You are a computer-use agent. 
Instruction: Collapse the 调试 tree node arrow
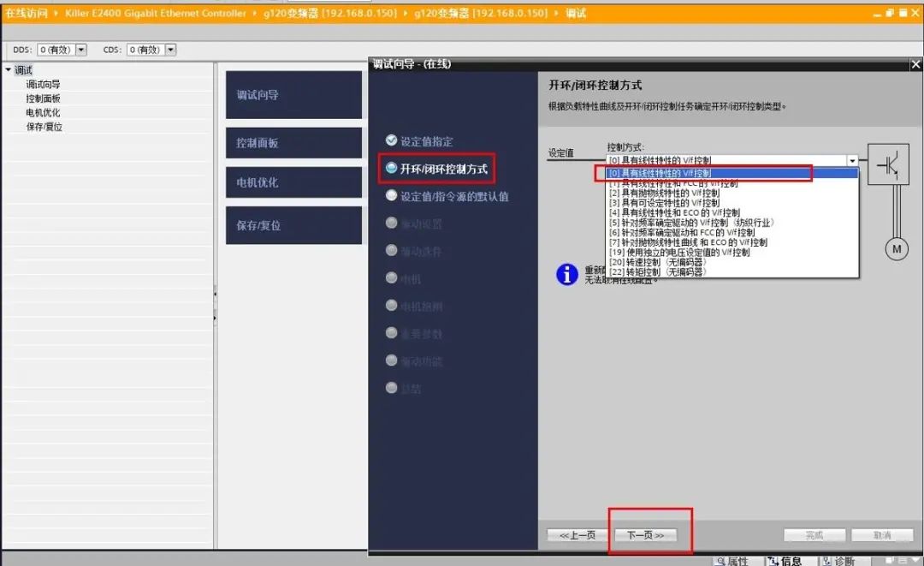point(9,69)
